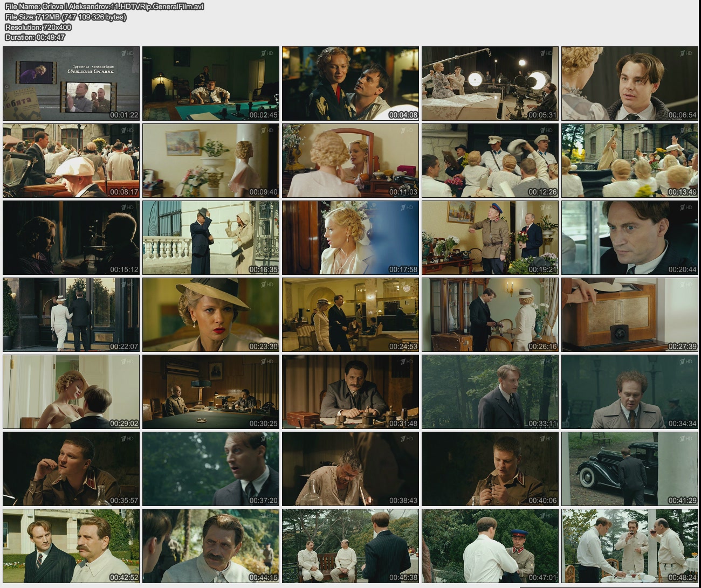Open the thumbnail timestamped 00:01:22
Viewport: 701px width, 588px height.
coord(71,84)
